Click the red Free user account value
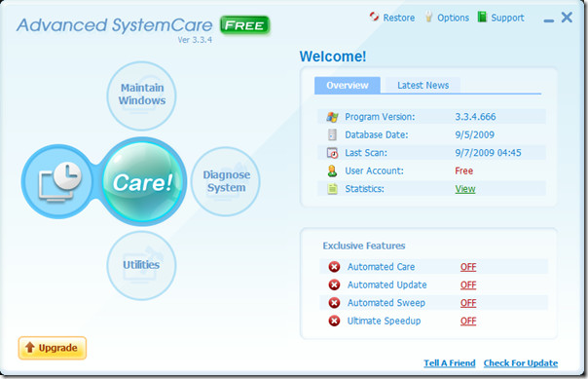This screenshot has width=588, height=379. coord(463,171)
